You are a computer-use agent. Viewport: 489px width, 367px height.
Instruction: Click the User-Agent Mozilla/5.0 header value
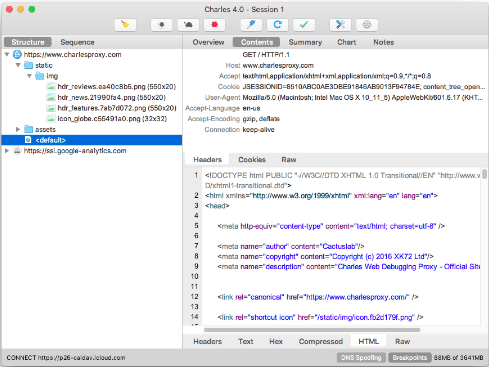click(x=363, y=97)
